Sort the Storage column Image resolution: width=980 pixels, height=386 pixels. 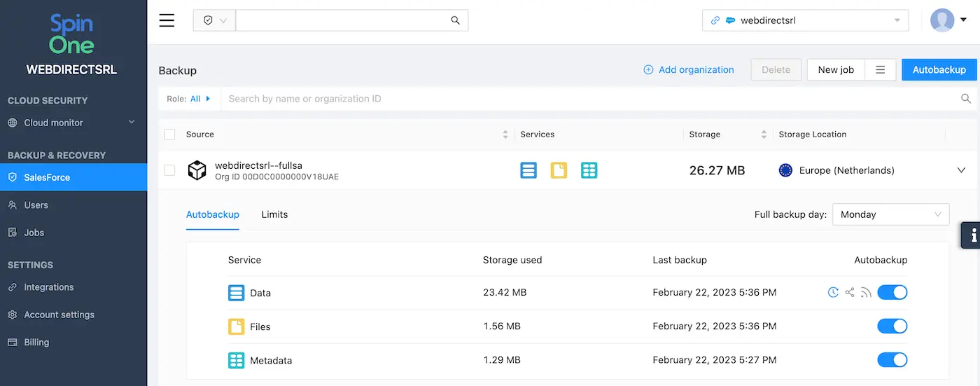pyautogui.click(x=764, y=135)
